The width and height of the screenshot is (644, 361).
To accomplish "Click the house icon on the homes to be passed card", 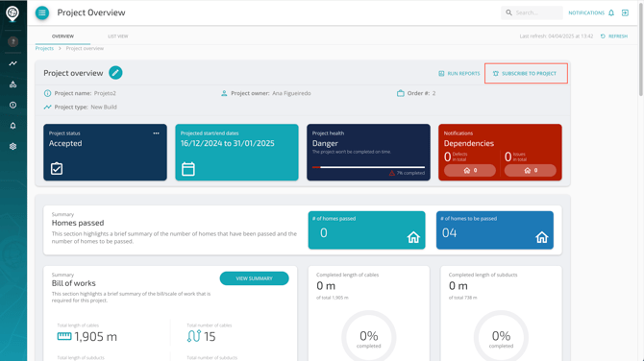I will (x=542, y=237).
